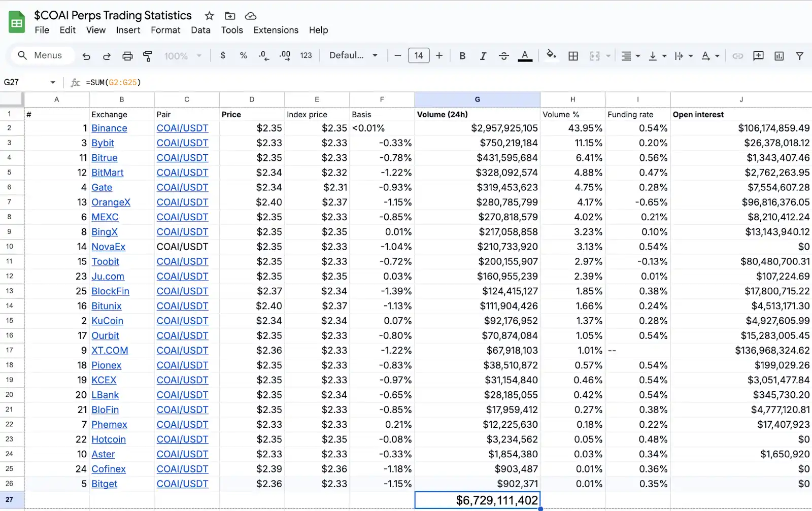Format selection as currency

pos(222,56)
